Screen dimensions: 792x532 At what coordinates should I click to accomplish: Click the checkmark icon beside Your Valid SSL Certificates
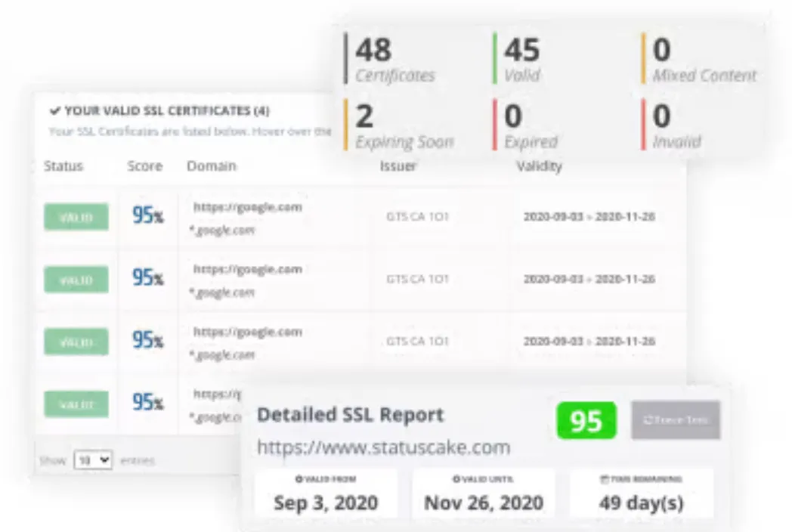click(54, 110)
